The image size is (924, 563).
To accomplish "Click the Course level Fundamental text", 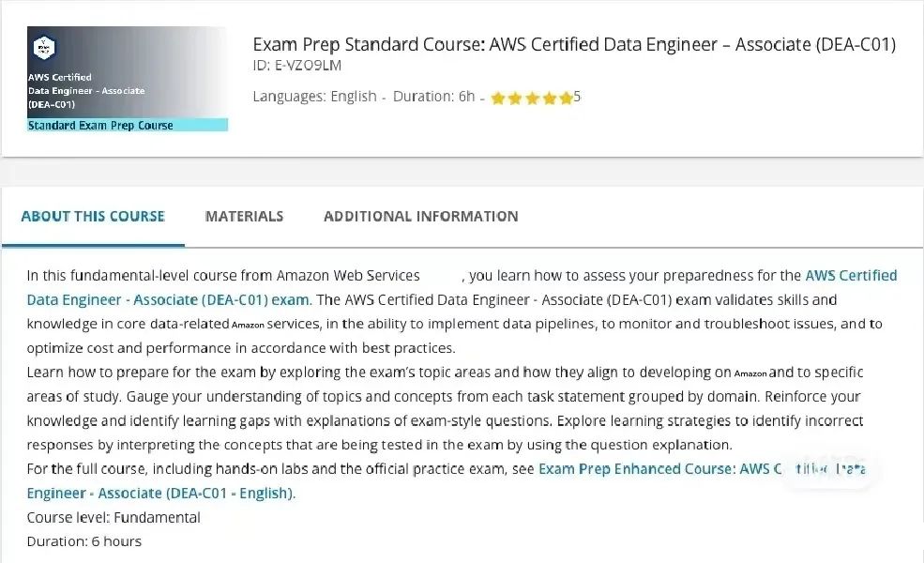I will [113, 517].
